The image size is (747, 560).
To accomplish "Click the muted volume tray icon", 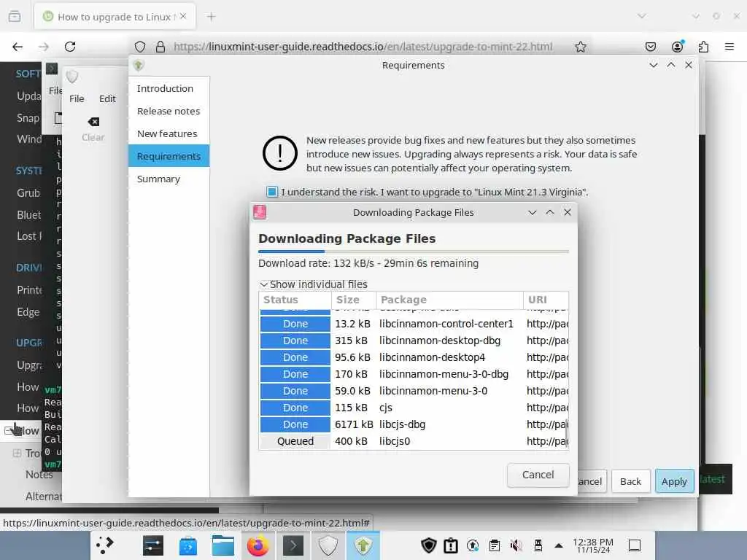I will tap(516, 545).
